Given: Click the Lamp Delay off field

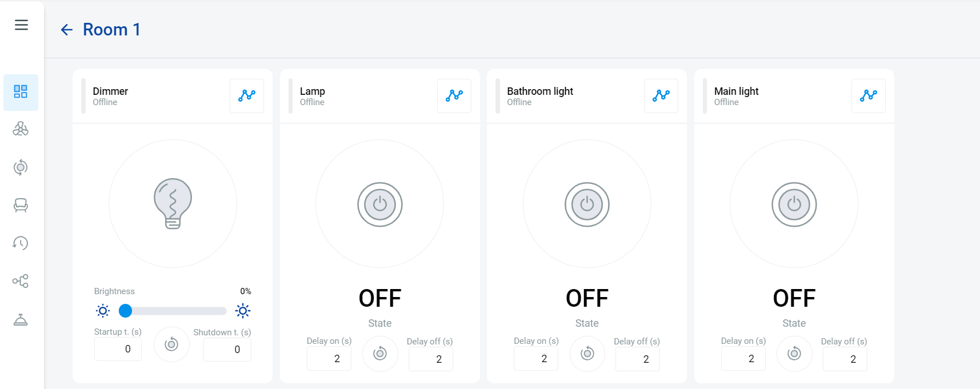Looking at the screenshot, I should [431, 359].
